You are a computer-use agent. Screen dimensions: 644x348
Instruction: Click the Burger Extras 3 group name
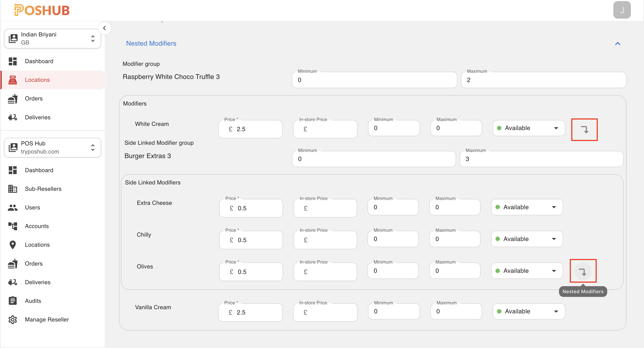[147, 156]
